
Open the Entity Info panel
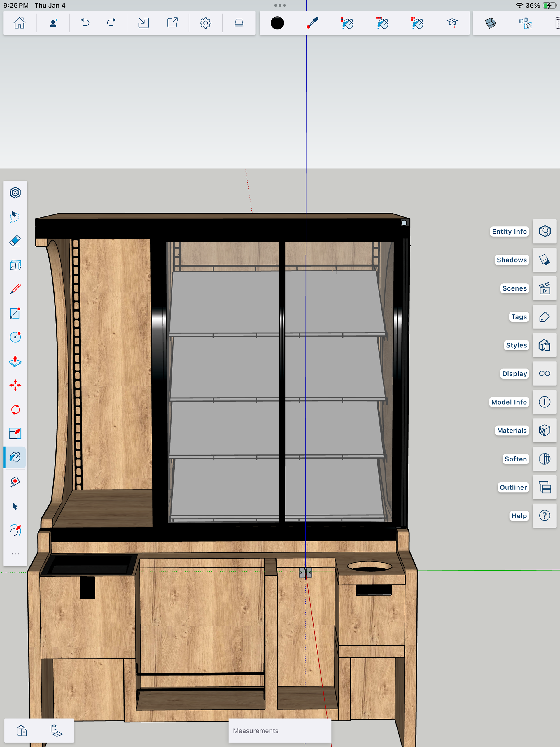[x=545, y=231]
